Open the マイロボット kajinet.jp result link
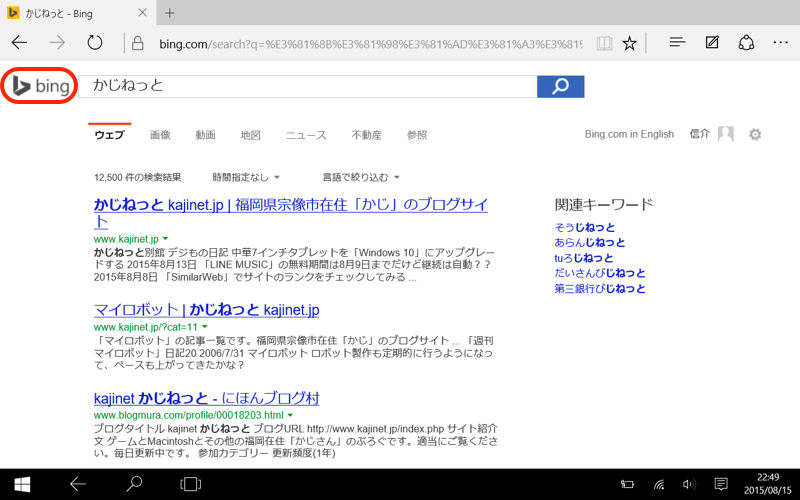The width and height of the screenshot is (800, 500). click(206, 310)
